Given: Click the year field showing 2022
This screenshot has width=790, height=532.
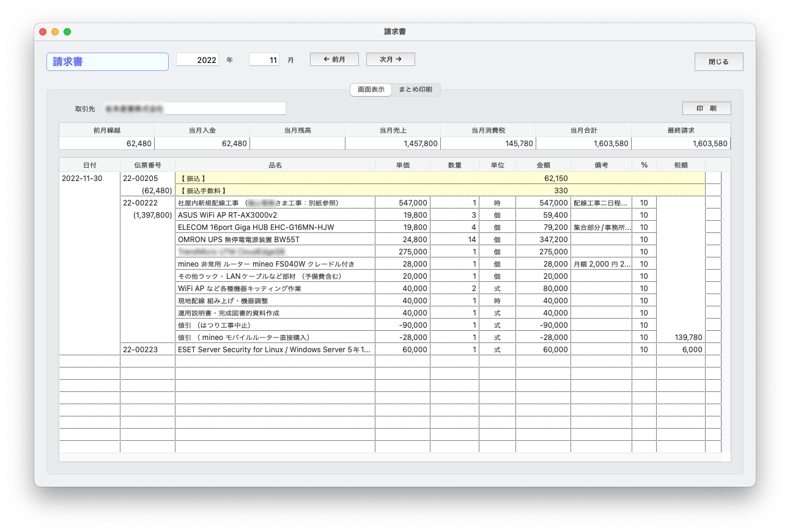Looking at the screenshot, I should [197, 59].
